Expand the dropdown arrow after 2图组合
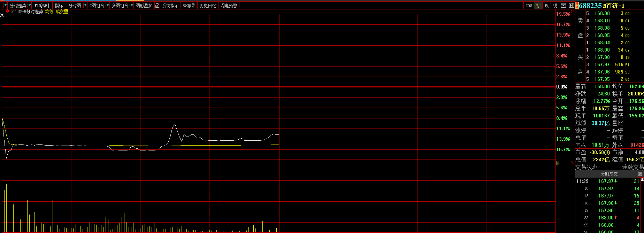 coord(108,6)
